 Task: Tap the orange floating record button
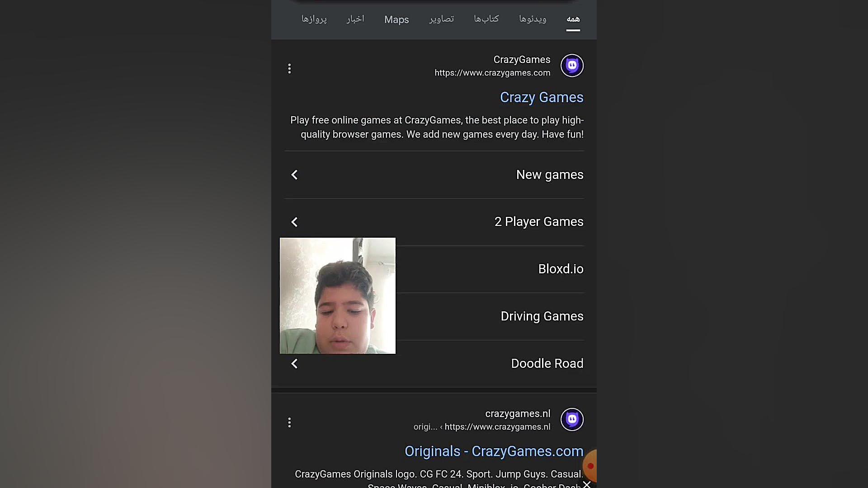point(590,466)
